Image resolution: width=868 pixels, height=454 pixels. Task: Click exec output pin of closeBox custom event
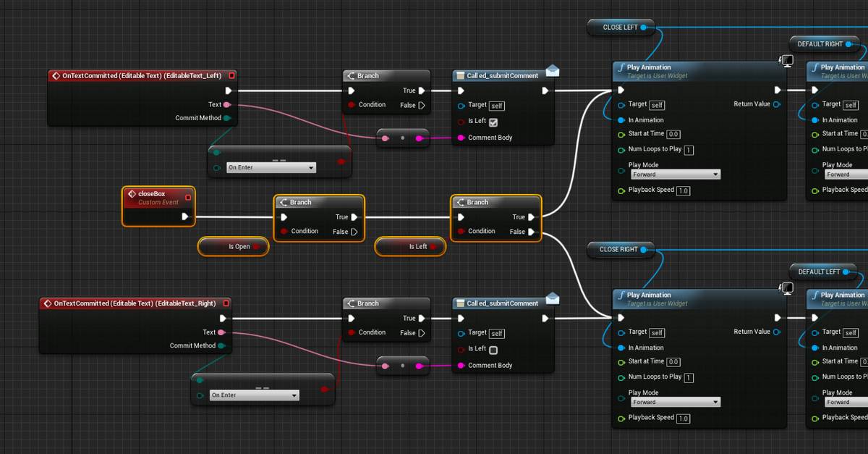click(185, 217)
